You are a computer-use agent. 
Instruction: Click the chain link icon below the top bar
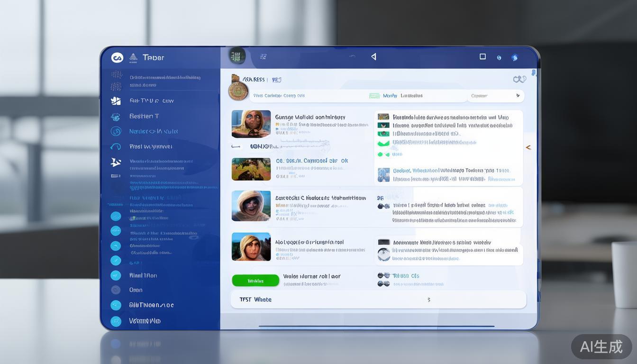(x=519, y=79)
